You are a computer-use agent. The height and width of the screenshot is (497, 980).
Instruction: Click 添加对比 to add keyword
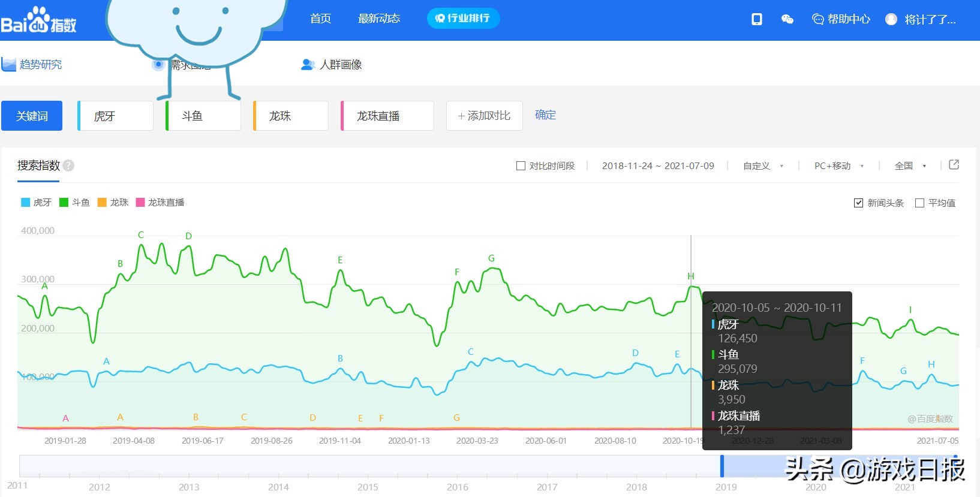[x=485, y=116]
